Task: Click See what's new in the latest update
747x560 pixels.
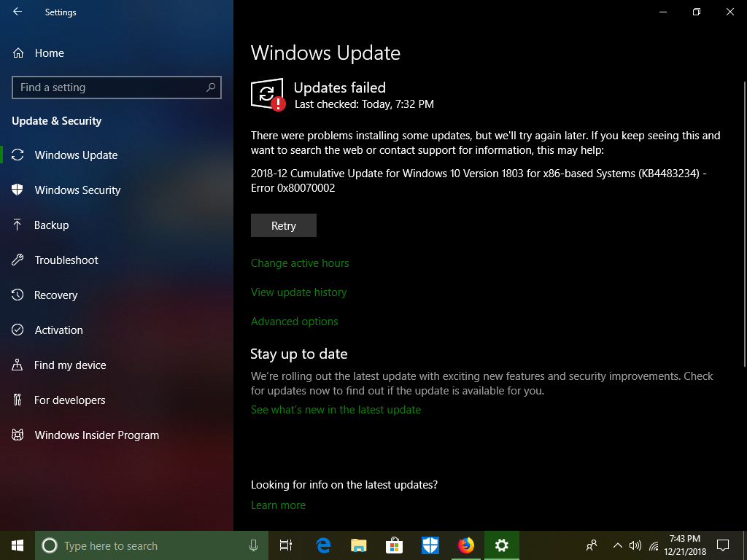Action: click(x=336, y=410)
